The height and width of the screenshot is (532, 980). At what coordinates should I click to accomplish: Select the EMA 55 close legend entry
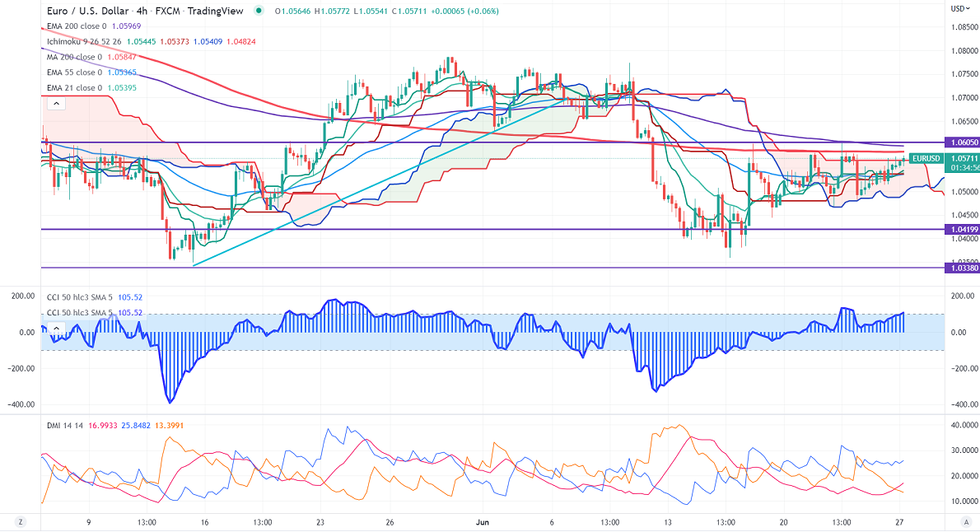(x=74, y=72)
